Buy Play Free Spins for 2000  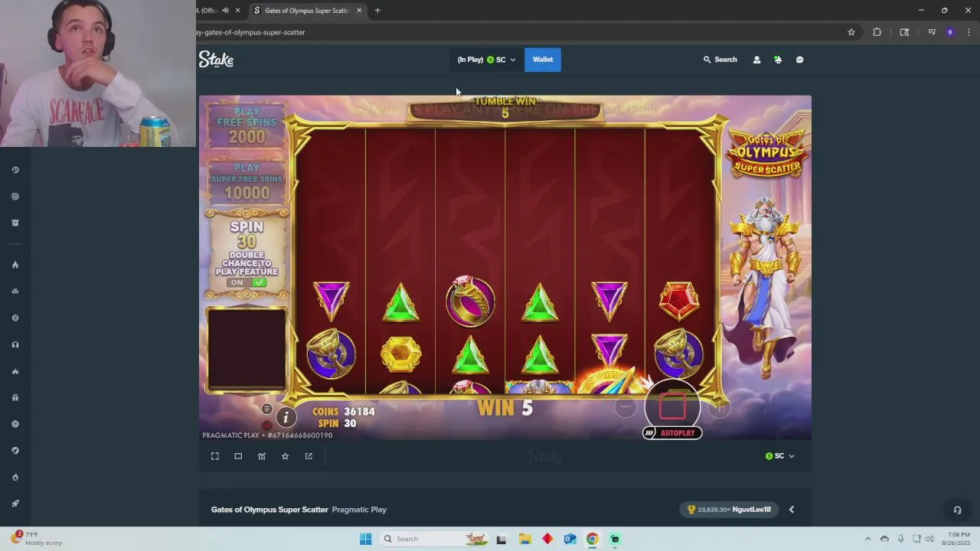click(x=247, y=124)
